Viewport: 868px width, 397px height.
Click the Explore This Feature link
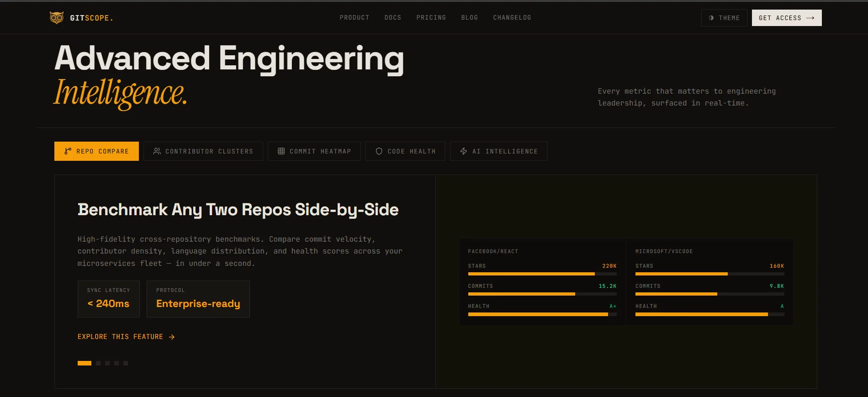click(126, 337)
